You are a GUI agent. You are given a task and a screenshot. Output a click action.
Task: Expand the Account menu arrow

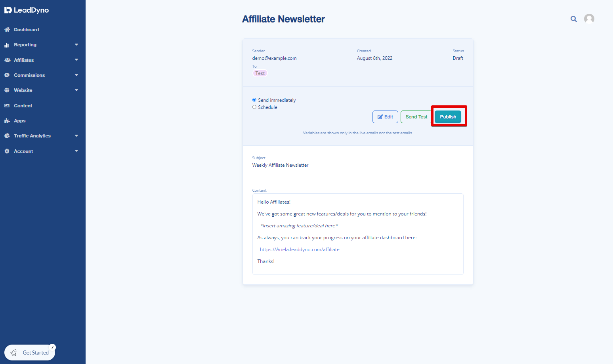76,151
